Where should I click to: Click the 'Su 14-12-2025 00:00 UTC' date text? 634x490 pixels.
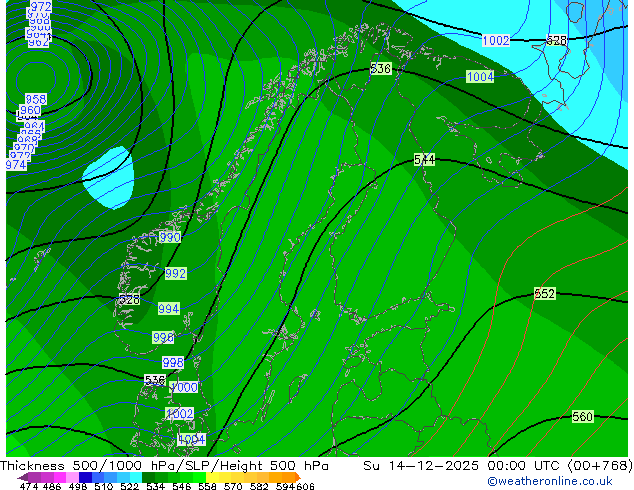pos(463,466)
